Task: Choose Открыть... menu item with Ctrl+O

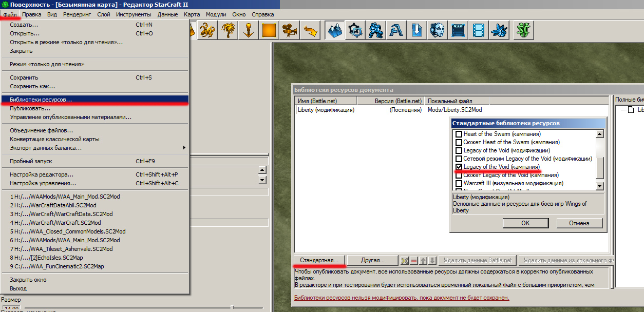Action: pyautogui.click(x=95, y=33)
